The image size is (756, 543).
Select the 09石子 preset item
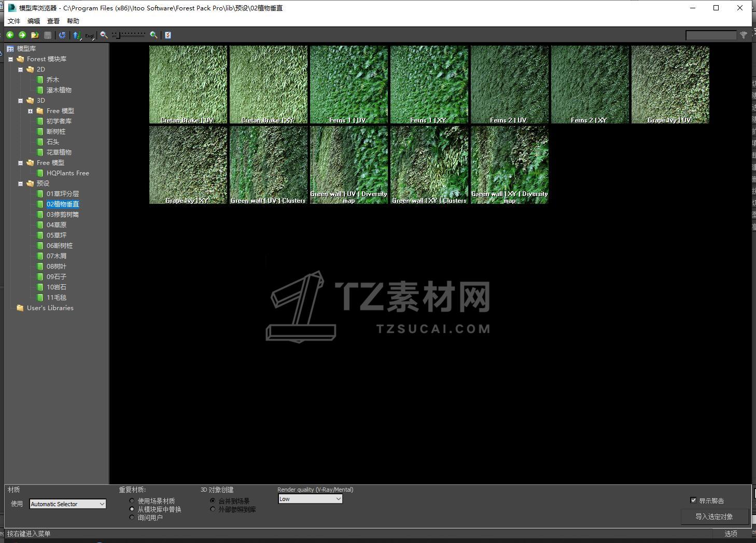coord(57,277)
